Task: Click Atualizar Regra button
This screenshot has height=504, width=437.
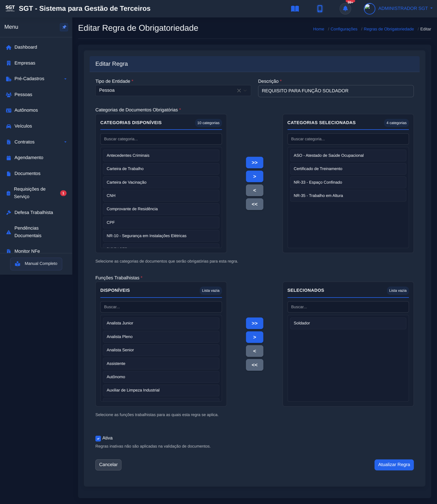Action: click(394, 465)
